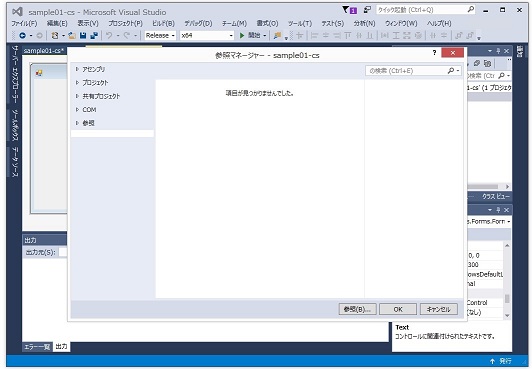
Task: Pin the Properties panel
Action: (x=498, y=210)
